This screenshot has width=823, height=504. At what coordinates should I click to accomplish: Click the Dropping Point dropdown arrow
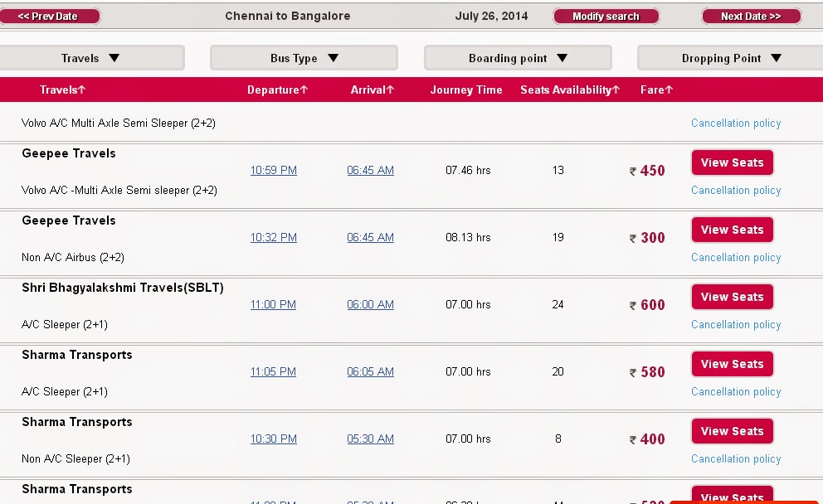tap(777, 58)
